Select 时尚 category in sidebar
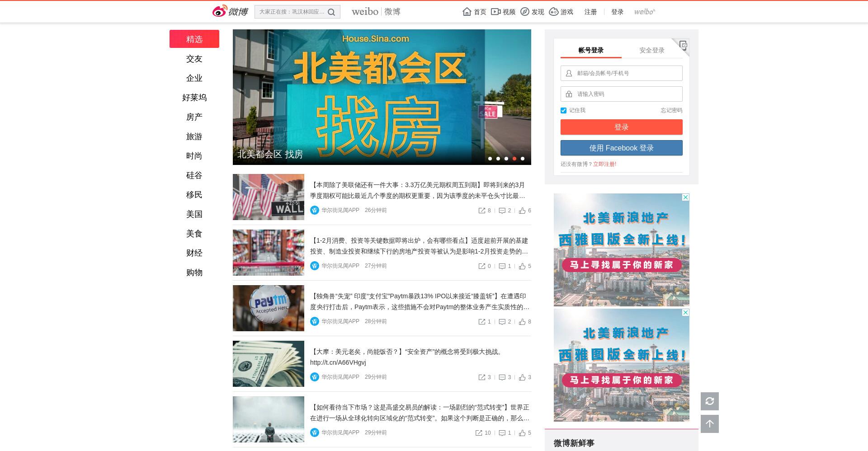 click(x=194, y=156)
